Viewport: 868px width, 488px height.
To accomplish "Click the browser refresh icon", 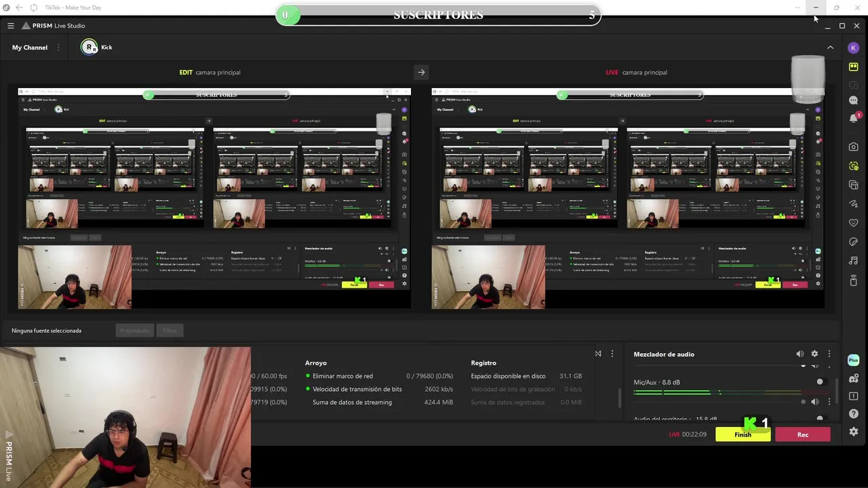I will tap(34, 7).
